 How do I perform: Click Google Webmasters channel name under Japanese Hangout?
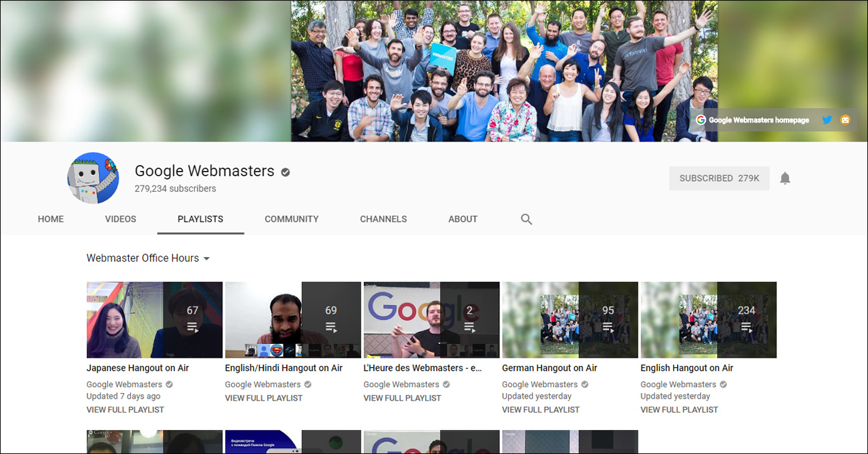124,385
